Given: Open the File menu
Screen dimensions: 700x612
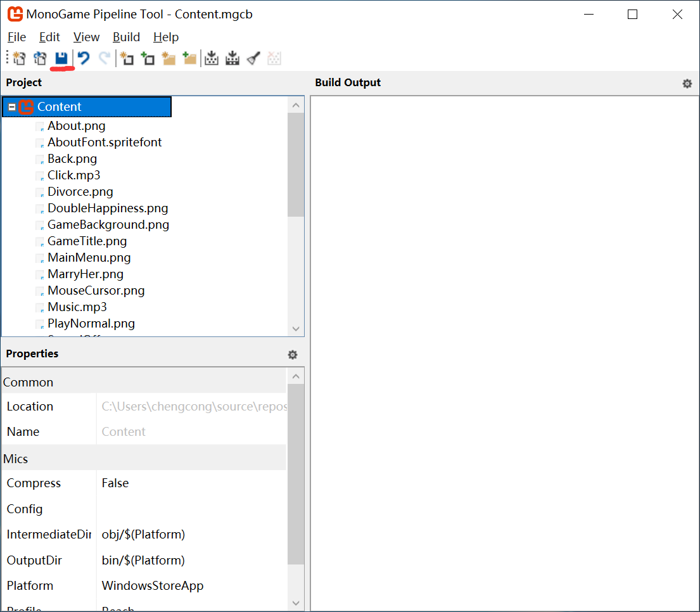Looking at the screenshot, I should tap(16, 37).
